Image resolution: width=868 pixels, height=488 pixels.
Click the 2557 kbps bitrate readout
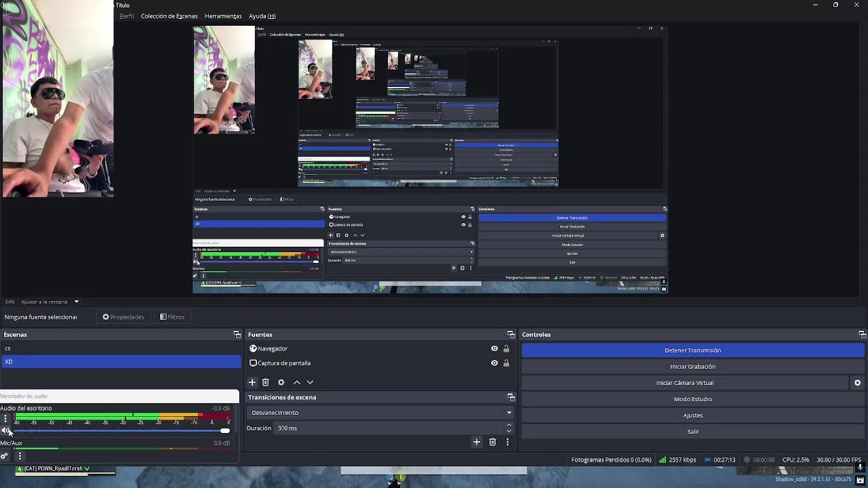tap(682, 460)
